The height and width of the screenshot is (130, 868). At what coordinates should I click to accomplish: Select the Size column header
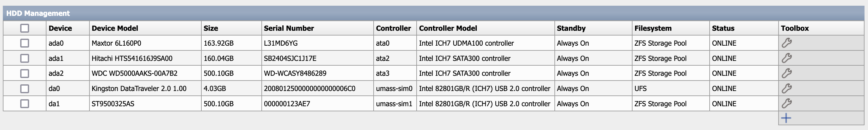(211, 28)
